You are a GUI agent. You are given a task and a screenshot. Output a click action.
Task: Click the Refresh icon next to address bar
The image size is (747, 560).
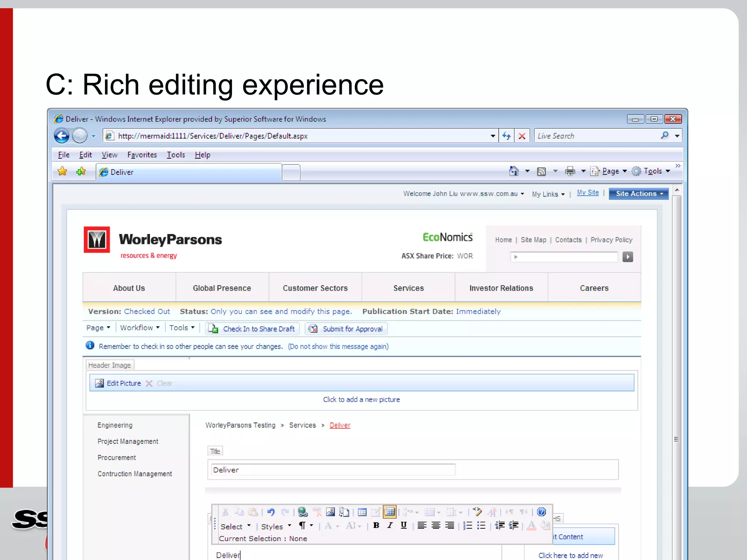[x=506, y=136]
